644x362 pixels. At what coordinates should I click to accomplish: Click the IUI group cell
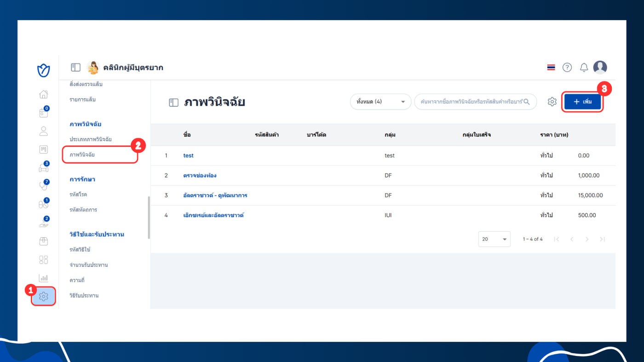pyautogui.click(x=388, y=215)
